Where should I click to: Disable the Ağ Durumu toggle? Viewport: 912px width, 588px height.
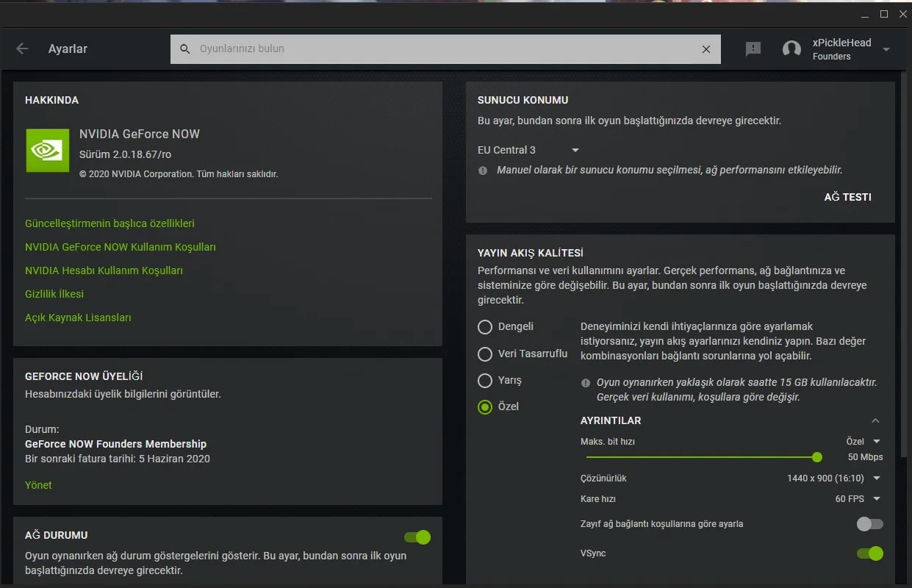click(417, 537)
